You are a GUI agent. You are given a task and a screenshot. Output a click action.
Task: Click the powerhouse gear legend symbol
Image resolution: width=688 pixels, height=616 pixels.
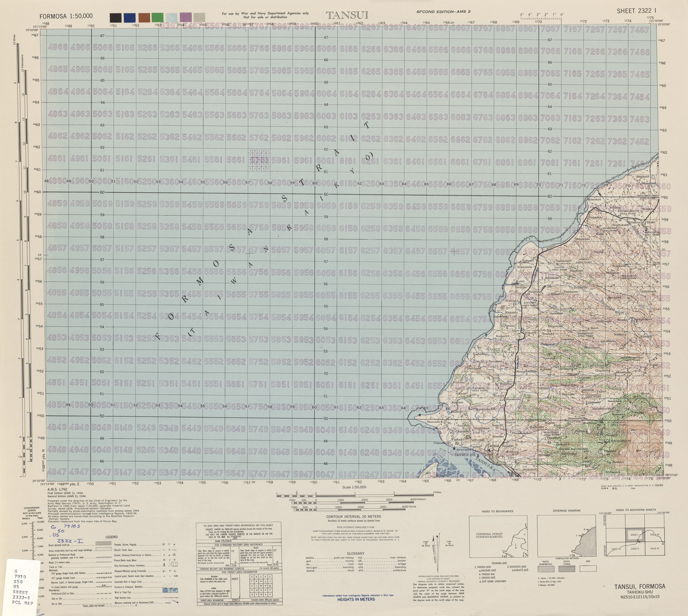click(x=174, y=555)
